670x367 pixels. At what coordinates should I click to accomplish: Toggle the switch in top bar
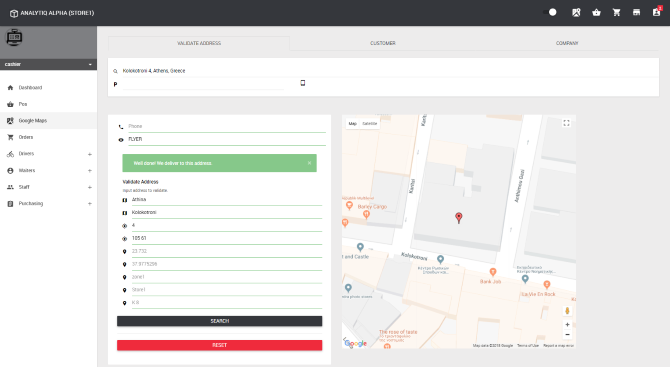coord(550,12)
